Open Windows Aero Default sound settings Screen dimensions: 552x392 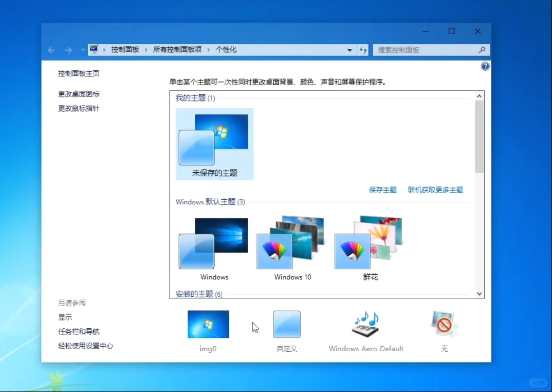(x=365, y=324)
